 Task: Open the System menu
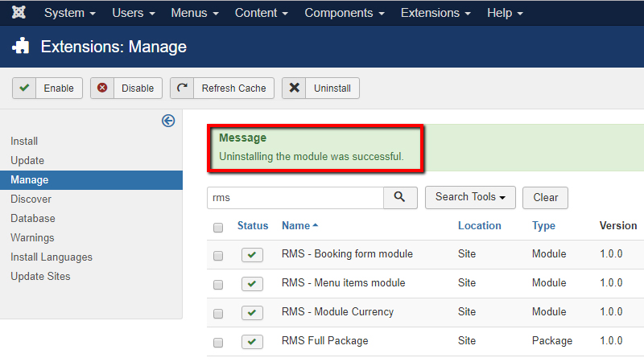click(x=70, y=14)
